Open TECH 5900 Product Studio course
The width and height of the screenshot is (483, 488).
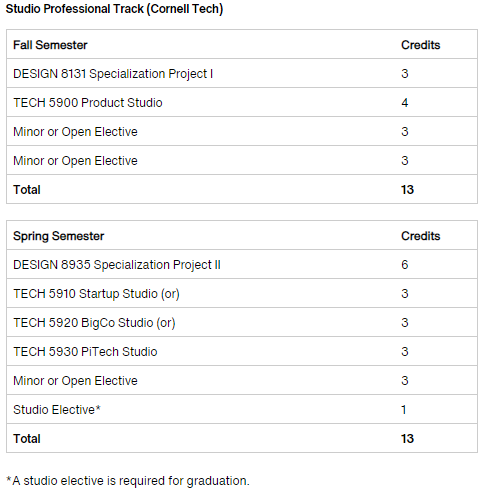88,103
